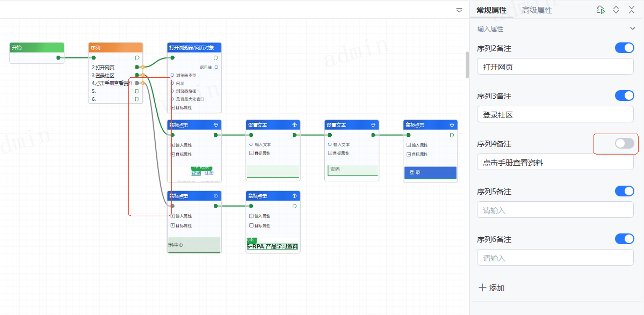Select the 常规属性 tab
Viewport: 644px width, 315px height.
coord(491,10)
